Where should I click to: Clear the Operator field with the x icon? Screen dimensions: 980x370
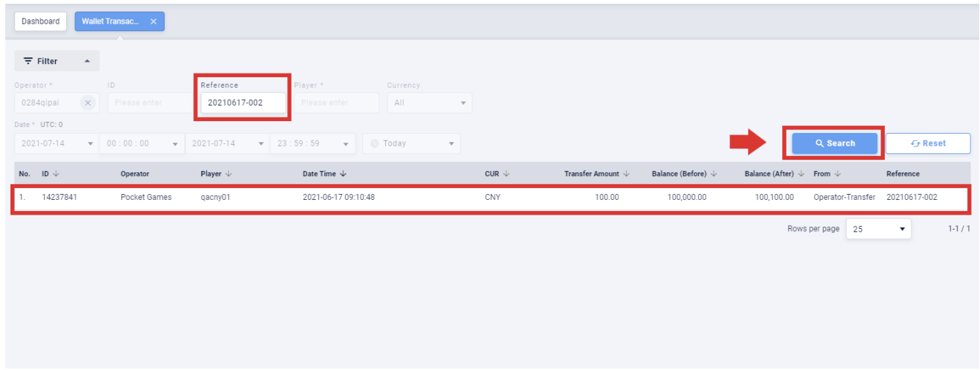tap(88, 103)
